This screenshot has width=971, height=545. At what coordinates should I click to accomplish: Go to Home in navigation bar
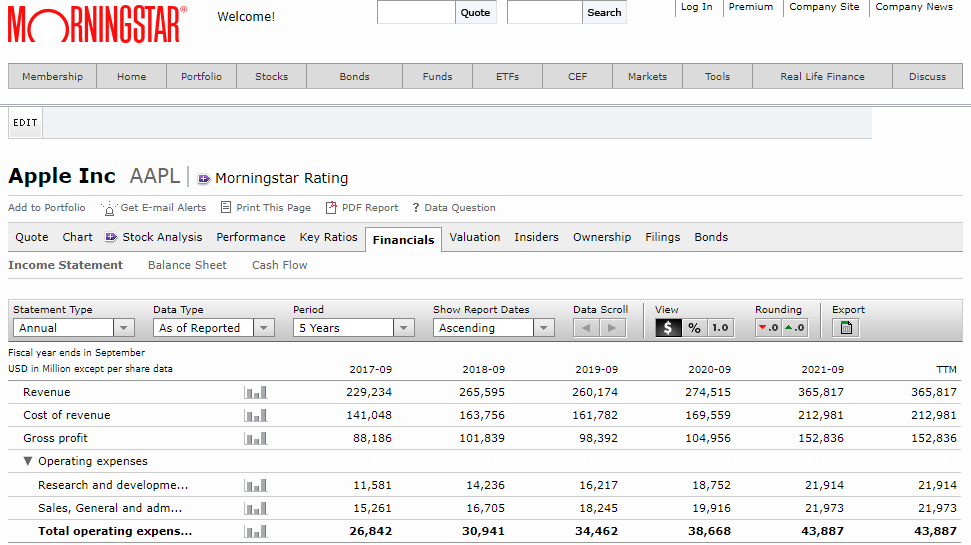[x=131, y=76]
